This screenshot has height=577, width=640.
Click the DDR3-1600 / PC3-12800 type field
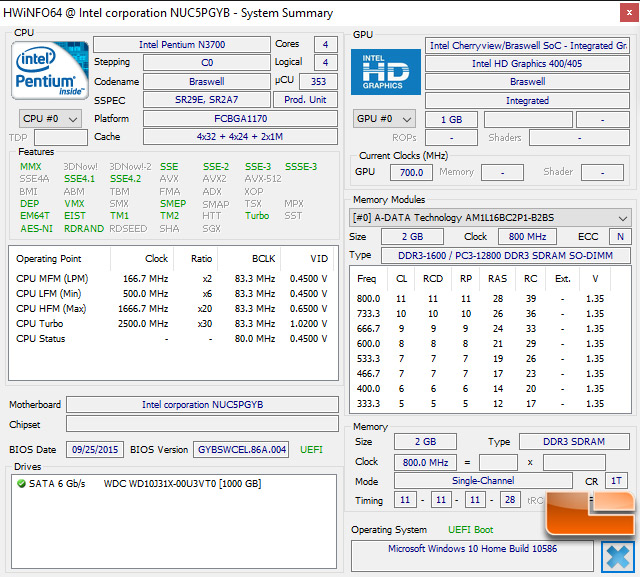(506, 256)
